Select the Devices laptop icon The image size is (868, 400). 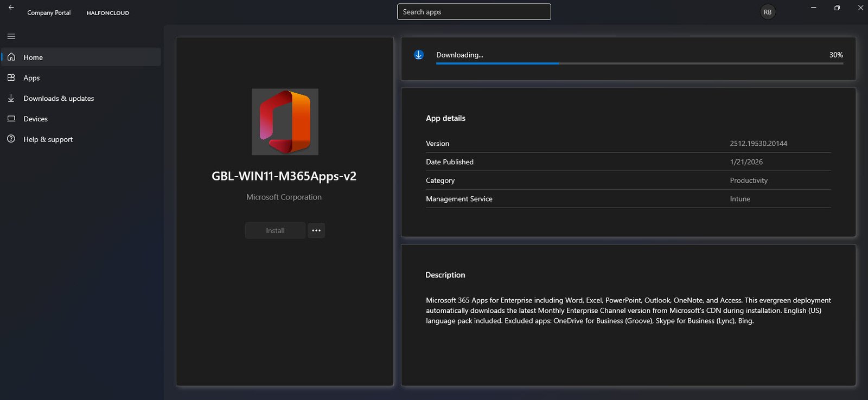click(x=11, y=119)
